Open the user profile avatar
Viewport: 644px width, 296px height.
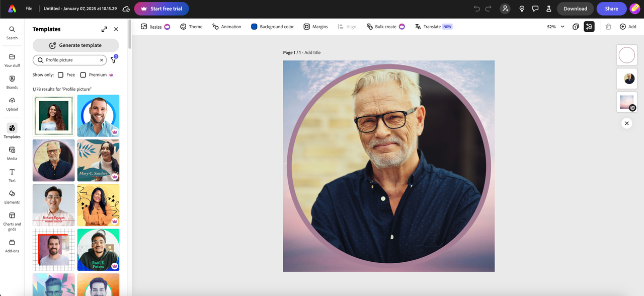[x=635, y=9]
